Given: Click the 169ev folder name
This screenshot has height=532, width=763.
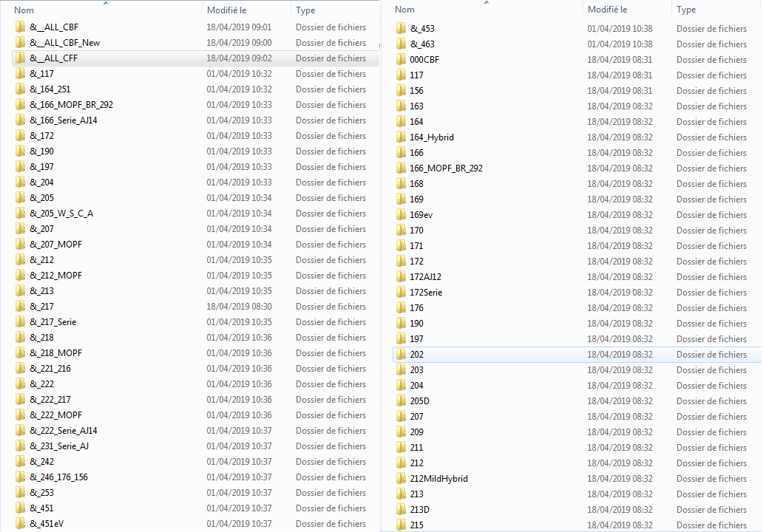Looking at the screenshot, I should pyautogui.click(x=421, y=215).
